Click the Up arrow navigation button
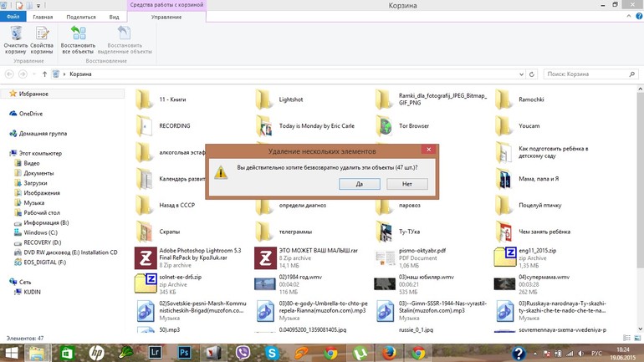644x362 pixels. [x=44, y=74]
